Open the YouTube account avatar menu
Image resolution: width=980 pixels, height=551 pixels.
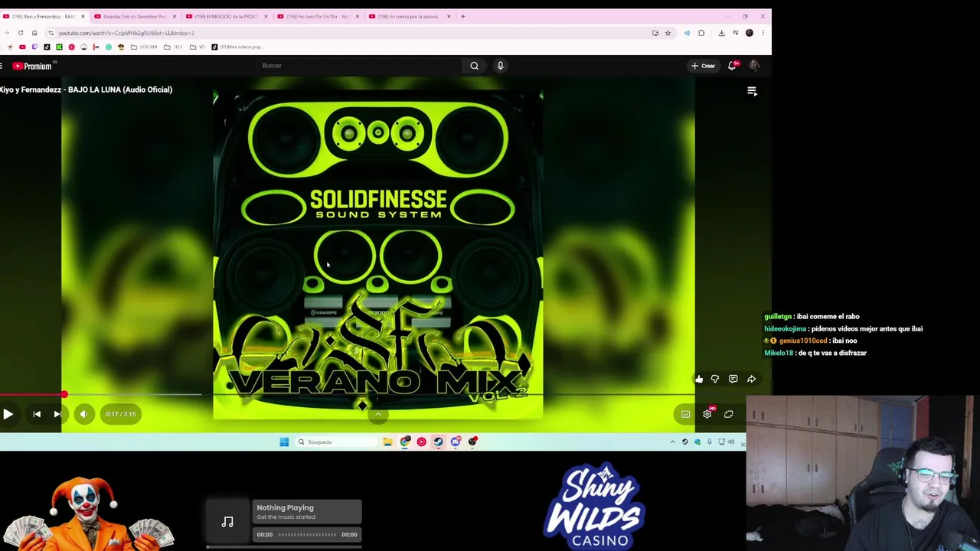[x=755, y=66]
